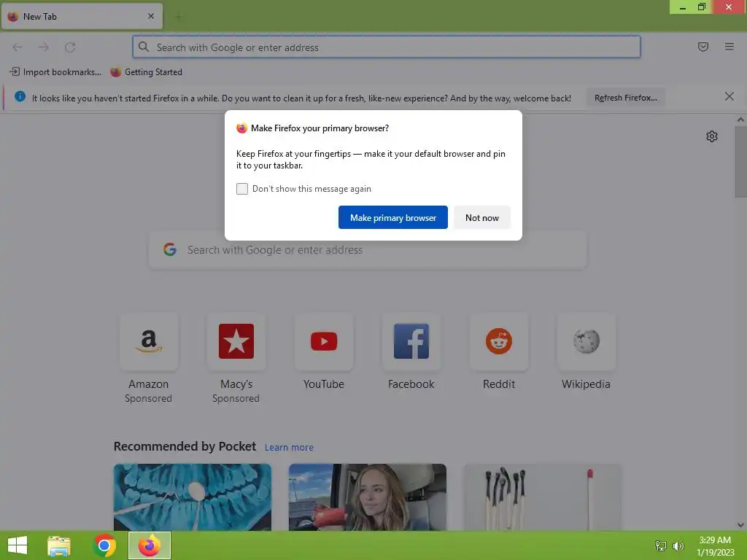Open the volume tray icon
Viewport: 747px width, 560px height.
pos(678,546)
